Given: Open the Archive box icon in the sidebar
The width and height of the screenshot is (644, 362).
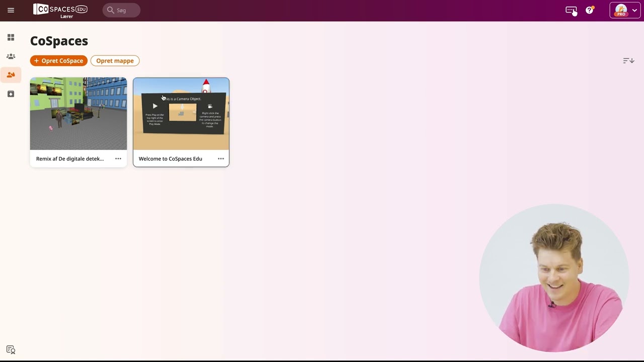Looking at the screenshot, I should tap(11, 94).
